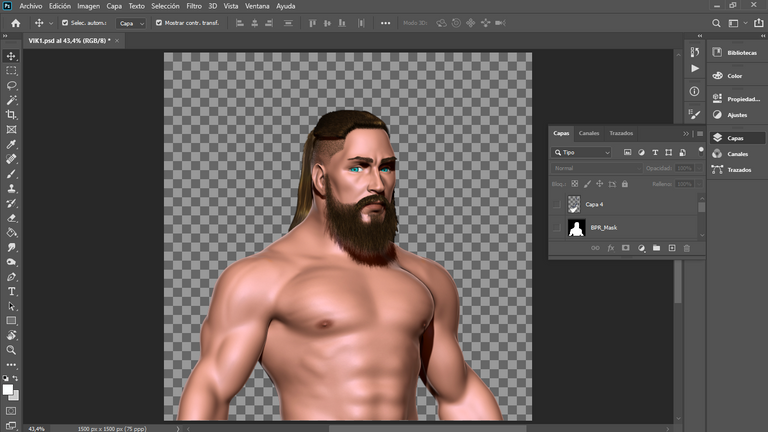Open the Capa auto-select dropdown
The width and height of the screenshot is (768, 432).
(x=131, y=23)
